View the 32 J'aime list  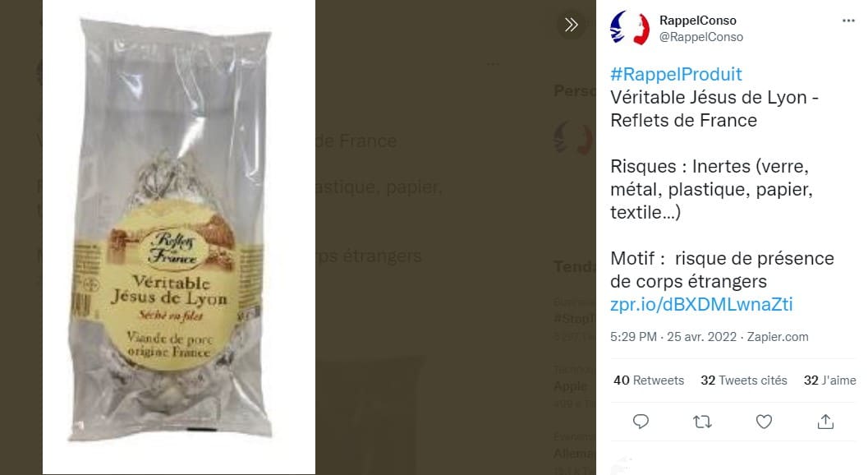tap(829, 380)
